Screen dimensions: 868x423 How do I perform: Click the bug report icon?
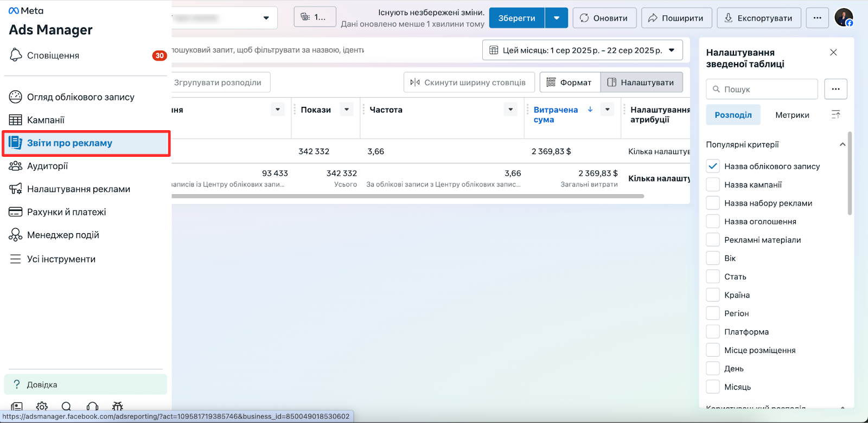click(117, 406)
